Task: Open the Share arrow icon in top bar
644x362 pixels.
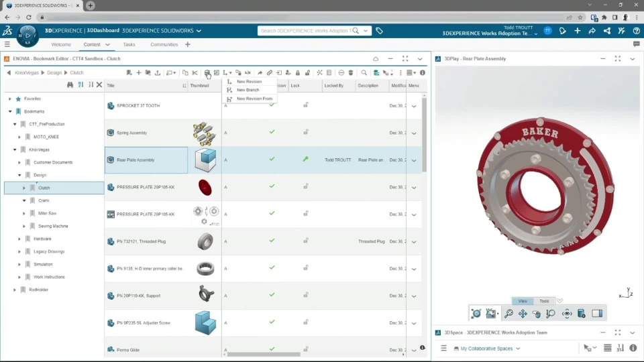Action: coord(592,31)
